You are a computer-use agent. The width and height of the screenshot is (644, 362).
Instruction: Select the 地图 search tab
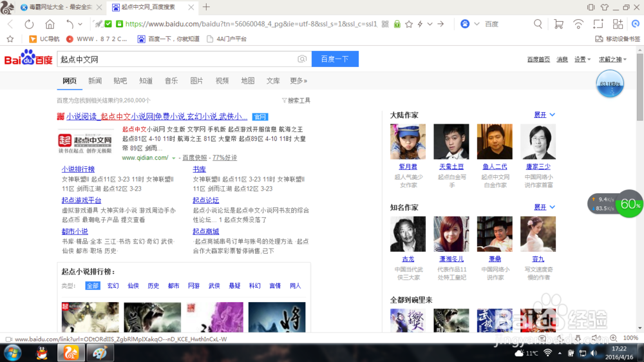pos(248,81)
